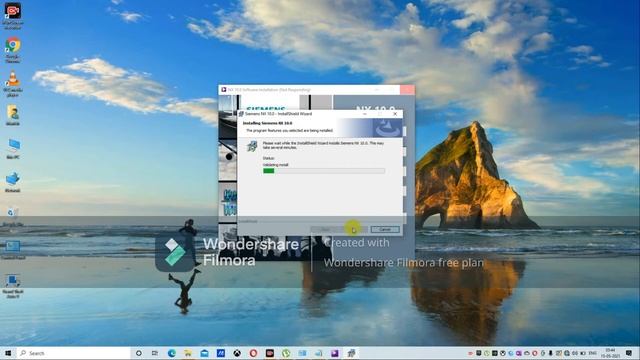Click the installer computer icon beside message
Screen dimensions: 640x360
(252, 146)
